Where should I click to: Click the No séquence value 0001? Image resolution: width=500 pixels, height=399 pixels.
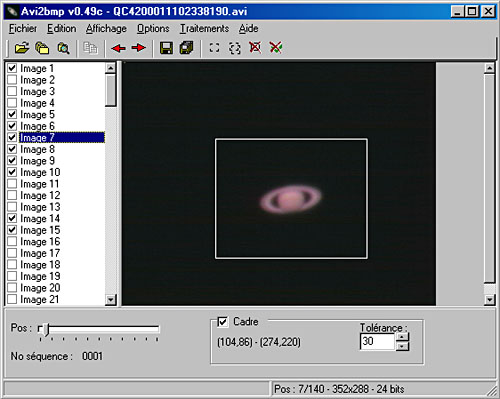[92, 356]
